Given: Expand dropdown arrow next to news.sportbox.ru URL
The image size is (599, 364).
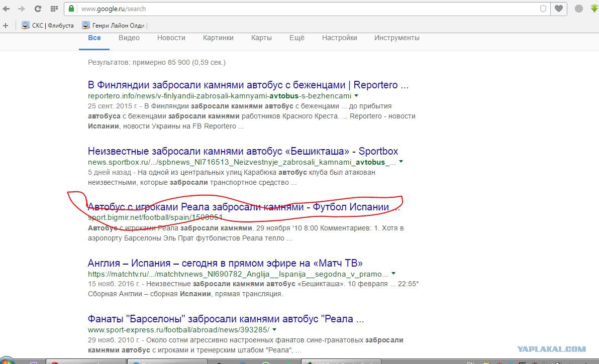Looking at the screenshot, I should [x=401, y=161].
